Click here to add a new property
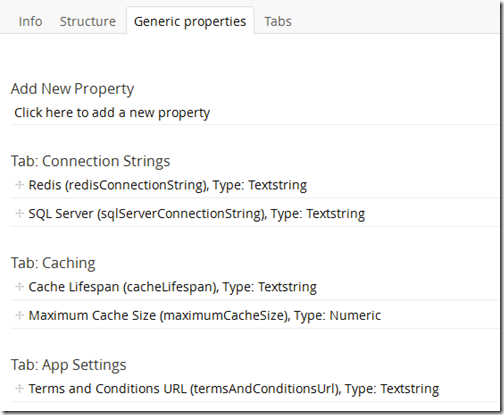504x415 pixels. pyautogui.click(x=112, y=113)
